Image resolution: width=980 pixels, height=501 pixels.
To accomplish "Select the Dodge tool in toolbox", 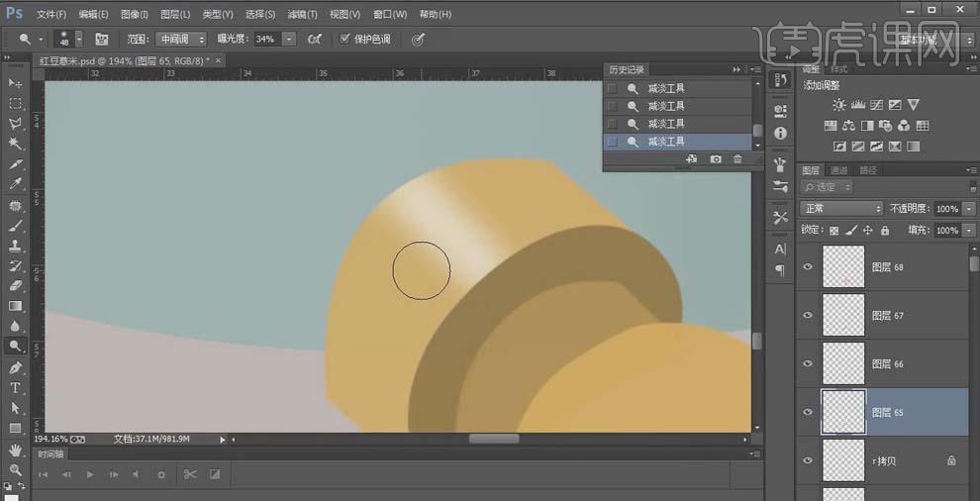I will coord(16,346).
